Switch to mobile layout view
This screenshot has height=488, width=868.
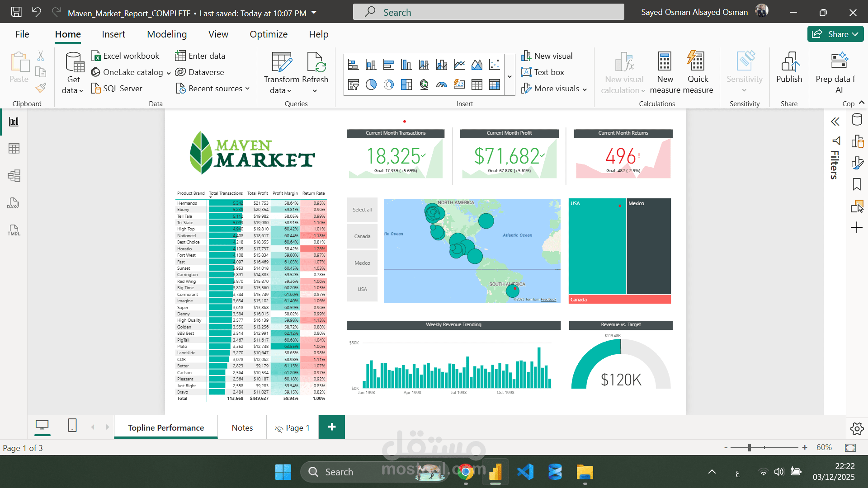(72, 426)
